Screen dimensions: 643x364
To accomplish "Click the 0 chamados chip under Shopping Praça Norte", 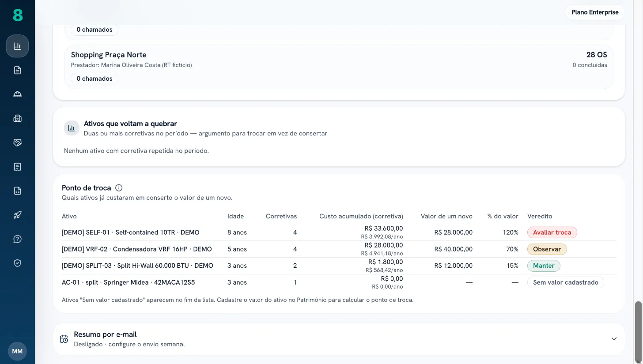I will point(95,79).
